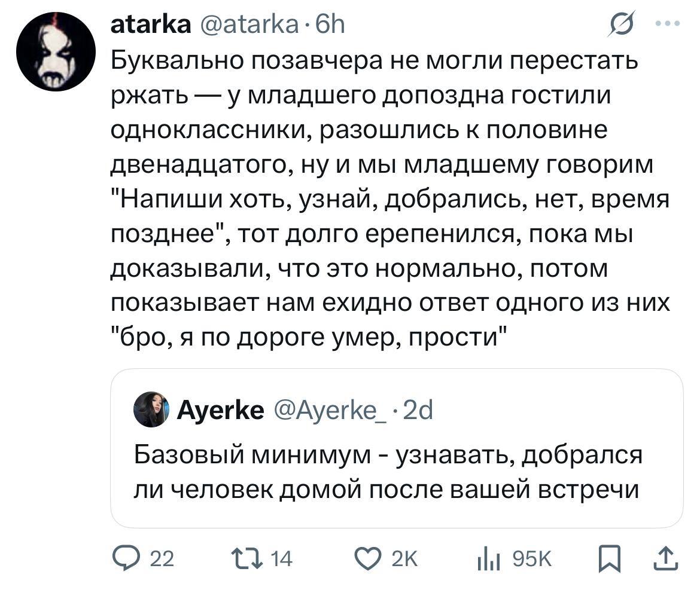The width and height of the screenshot is (700, 596).
Task: Click the Ayerke display name
Action: [221, 410]
